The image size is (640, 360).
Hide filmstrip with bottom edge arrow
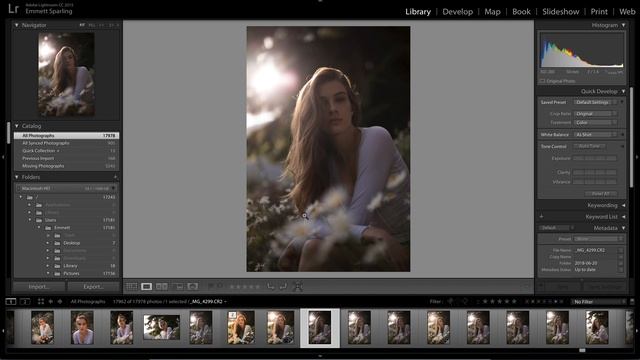tap(320, 356)
